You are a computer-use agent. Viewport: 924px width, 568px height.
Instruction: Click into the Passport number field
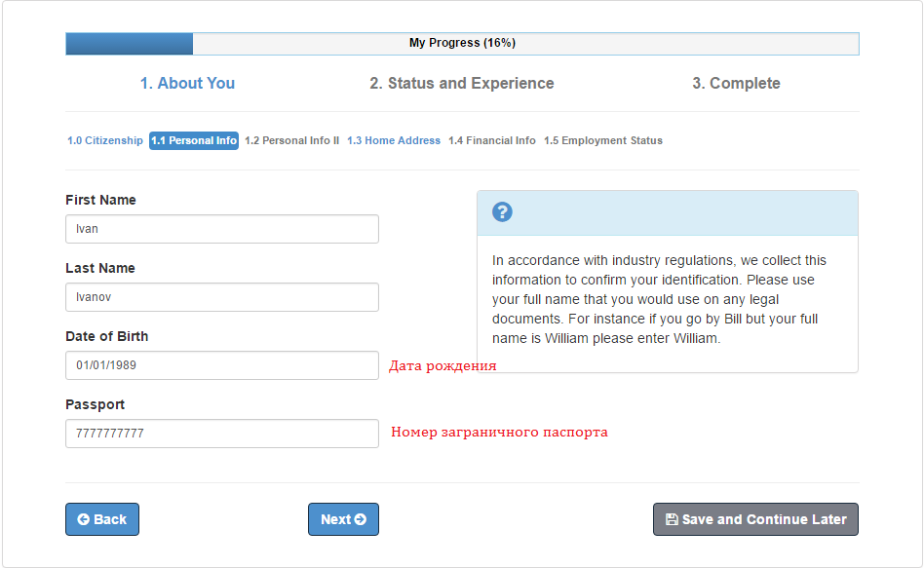tap(222, 434)
